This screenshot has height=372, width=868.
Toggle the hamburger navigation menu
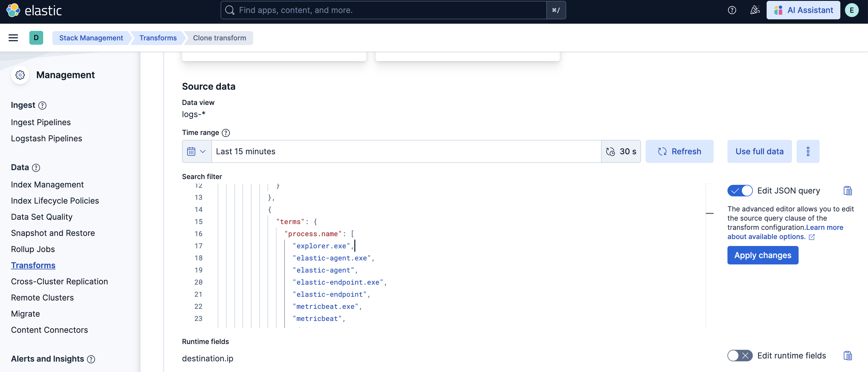(13, 38)
